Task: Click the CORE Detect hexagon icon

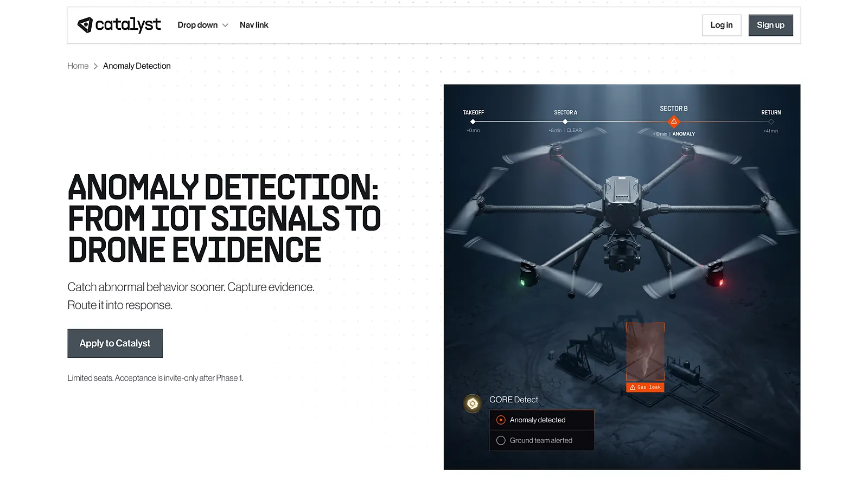Action: coord(473,403)
